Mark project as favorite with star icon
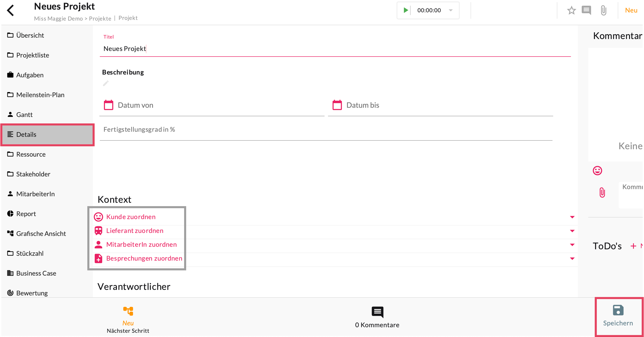 [x=571, y=10]
